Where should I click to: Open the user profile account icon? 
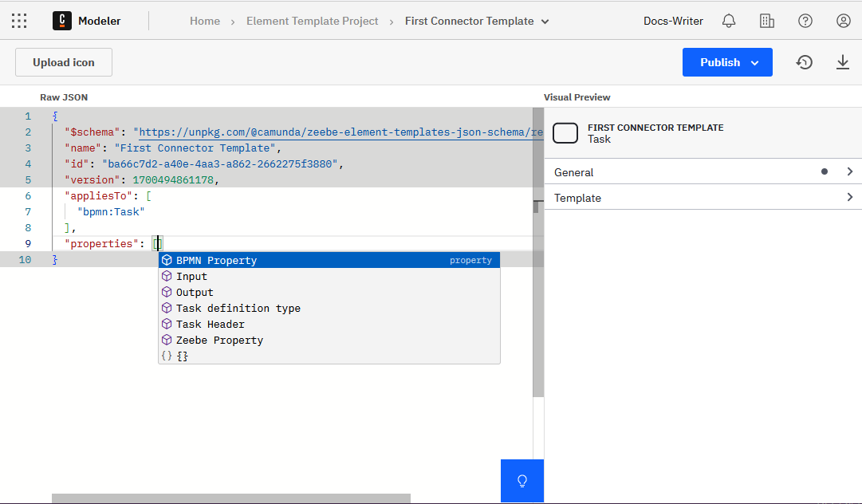[x=843, y=20]
